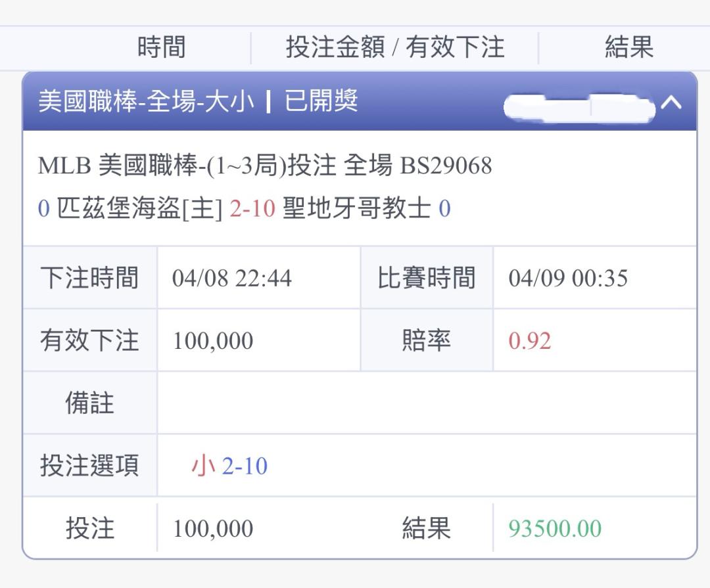Click match time value 04/09 00:35
Screen dimensions: 710x588
(568, 279)
